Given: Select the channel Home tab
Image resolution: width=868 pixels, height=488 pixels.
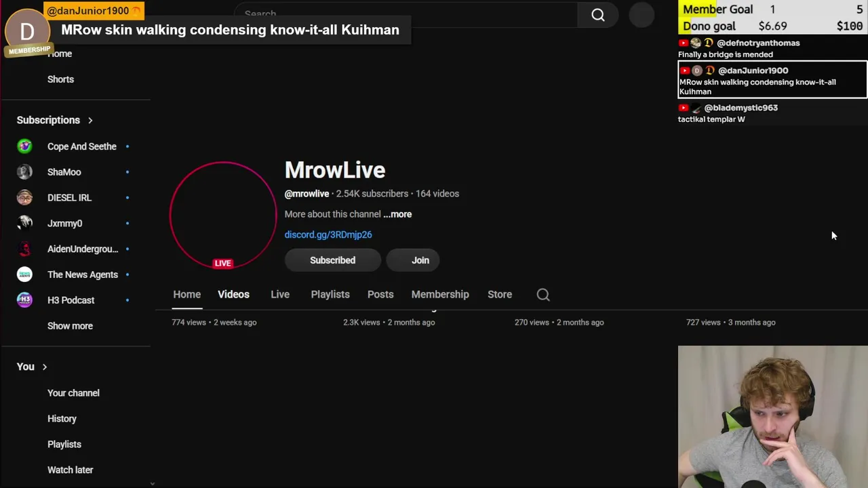Looking at the screenshot, I should [186, 294].
